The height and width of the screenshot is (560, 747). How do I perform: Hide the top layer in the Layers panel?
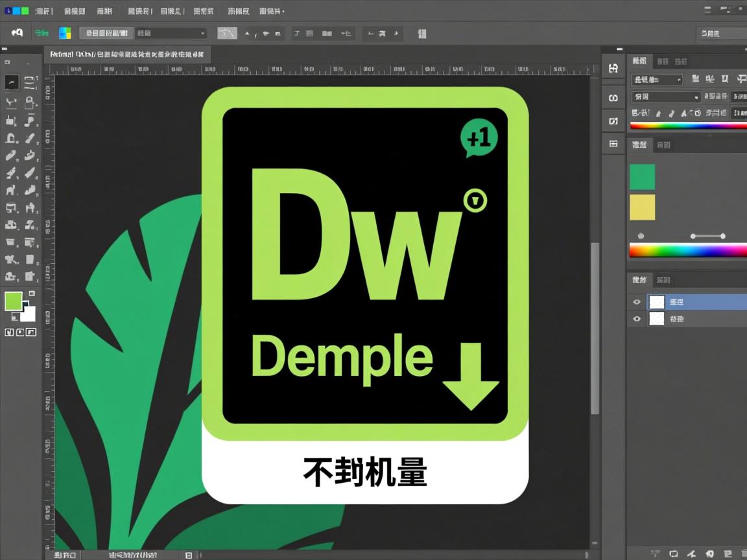[x=637, y=301]
